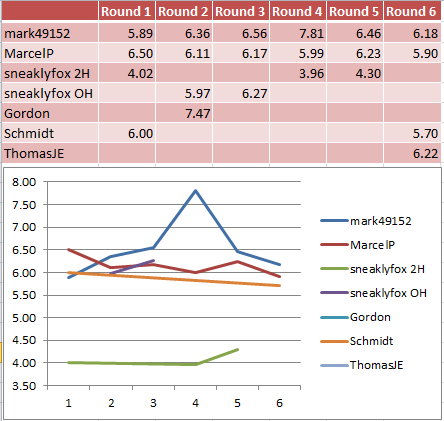Click the horizontal axis label 1

68,403
